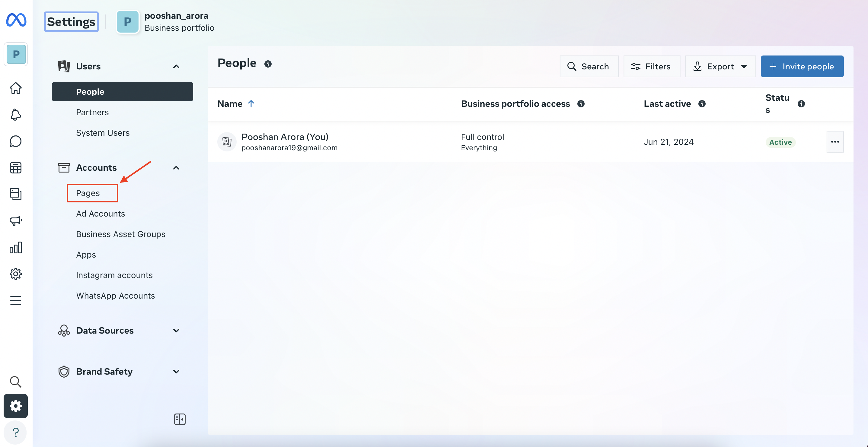
Task: Open the outlined gear settings icon
Action: pyautogui.click(x=15, y=274)
